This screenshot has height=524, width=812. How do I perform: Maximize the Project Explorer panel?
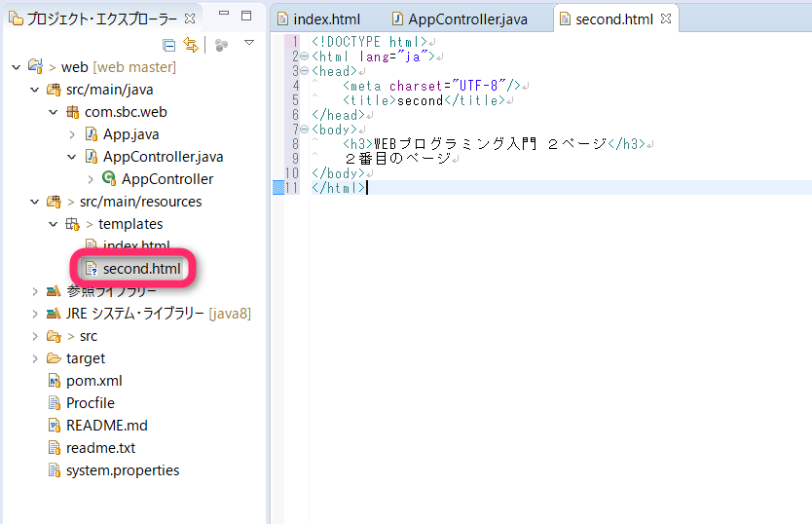pyautogui.click(x=246, y=16)
